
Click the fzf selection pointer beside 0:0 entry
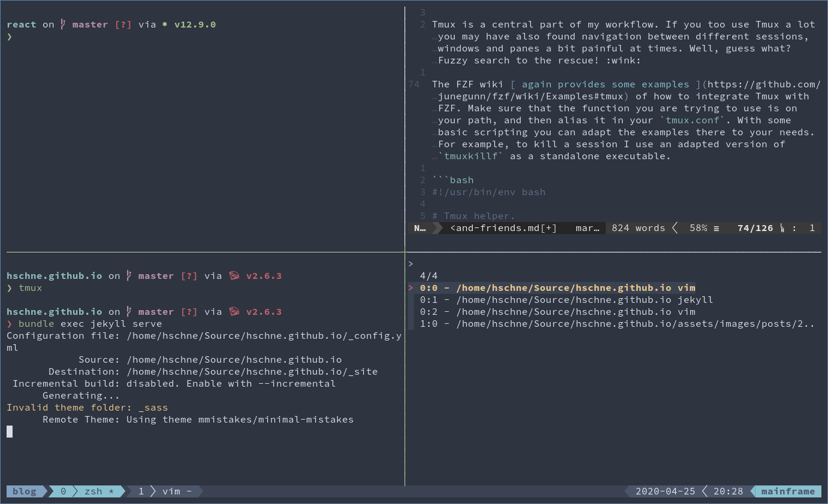pyautogui.click(x=411, y=288)
